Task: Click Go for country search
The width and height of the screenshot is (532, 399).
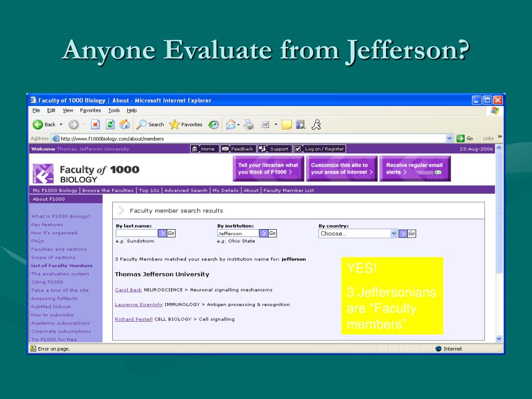Action: [x=407, y=233]
